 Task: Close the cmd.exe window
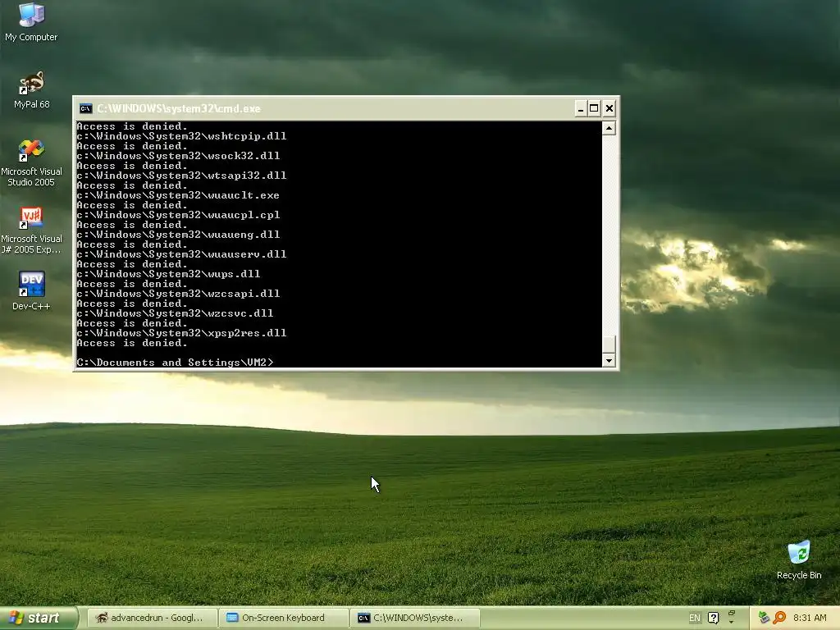[609, 109]
